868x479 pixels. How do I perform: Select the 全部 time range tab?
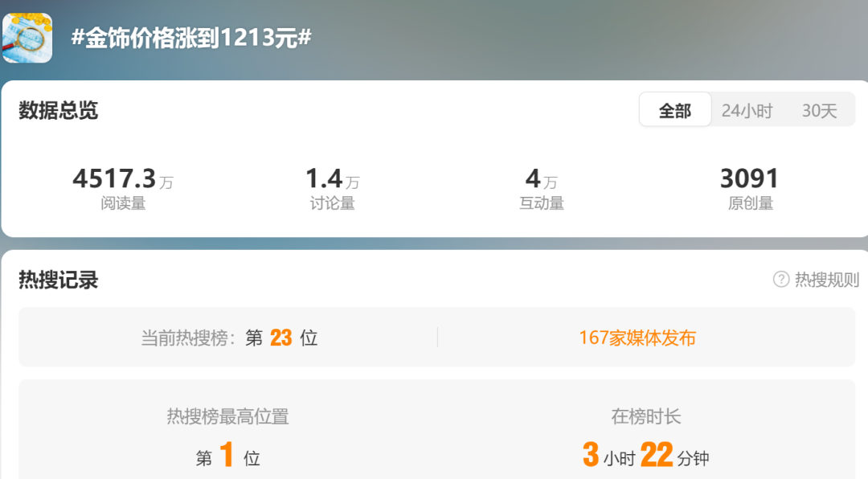coord(675,110)
